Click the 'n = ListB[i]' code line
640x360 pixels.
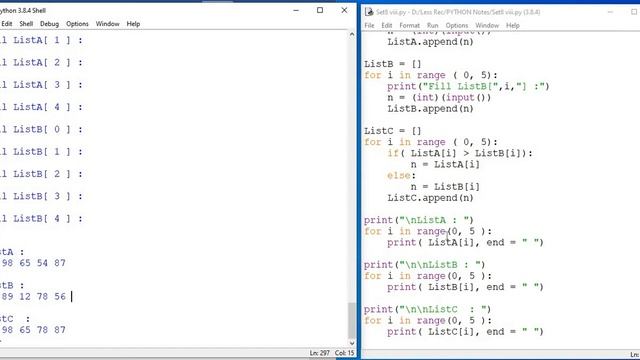445,187
